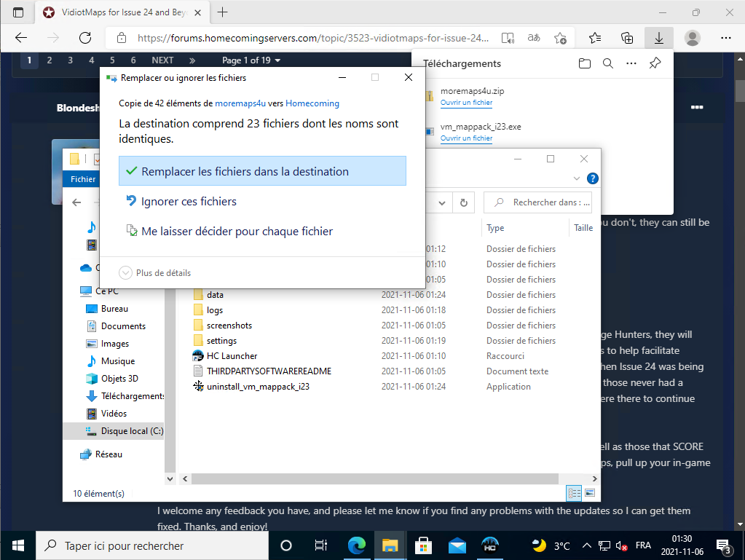Image resolution: width=745 pixels, height=560 pixels.
Task: Open File Explorer help icon
Action: click(593, 178)
